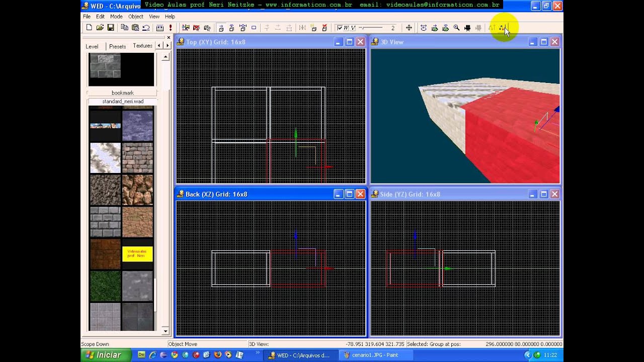Screen dimensions: 644x362
Task: Switch to the Presets tab
Action: 118,46
